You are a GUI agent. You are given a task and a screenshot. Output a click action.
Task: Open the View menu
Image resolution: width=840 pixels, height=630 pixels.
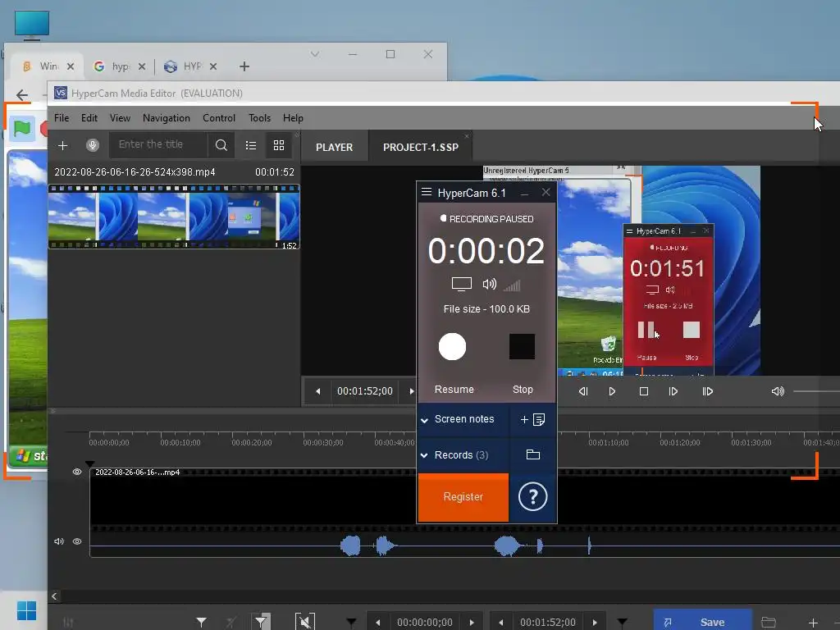coord(120,118)
